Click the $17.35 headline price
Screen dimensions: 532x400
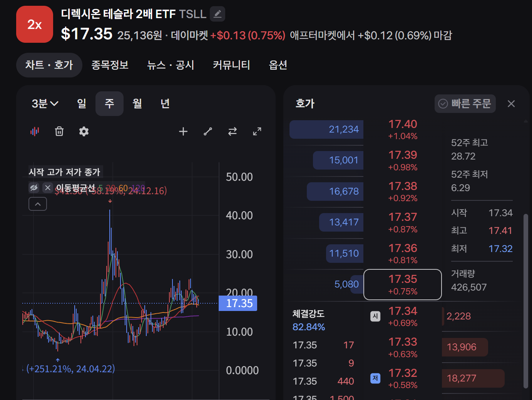point(87,34)
